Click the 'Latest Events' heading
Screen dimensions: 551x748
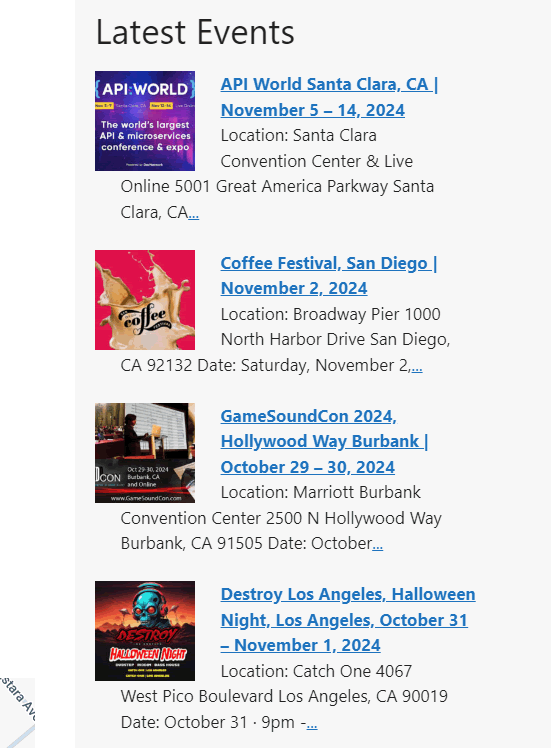[x=195, y=32]
